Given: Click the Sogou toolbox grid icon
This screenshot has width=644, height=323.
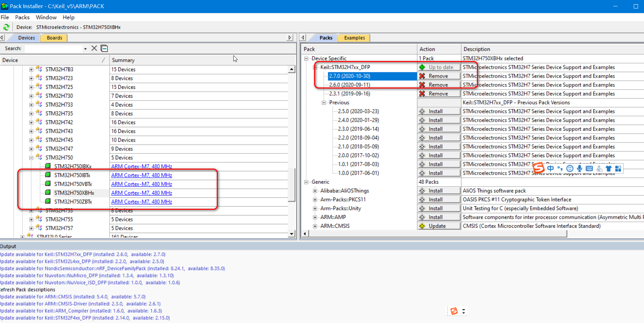Looking at the screenshot, I should (x=618, y=169).
